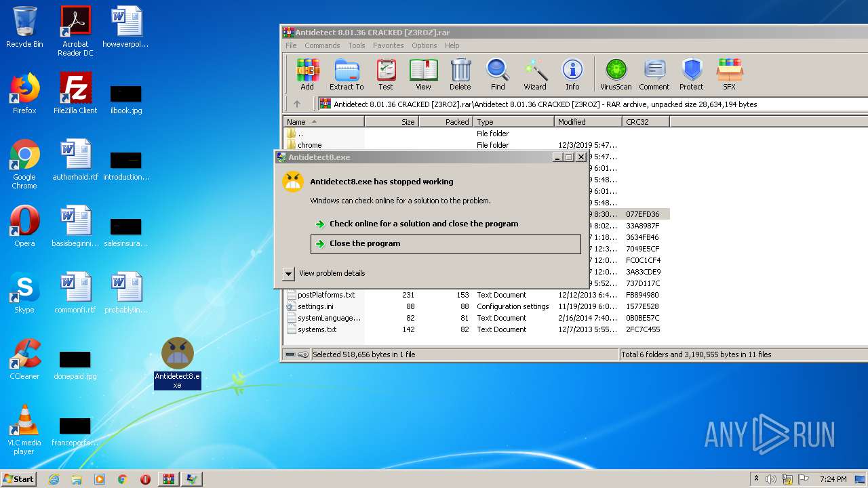Open the Options menu
This screenshot has width=868, height=488.
point(425,45)
